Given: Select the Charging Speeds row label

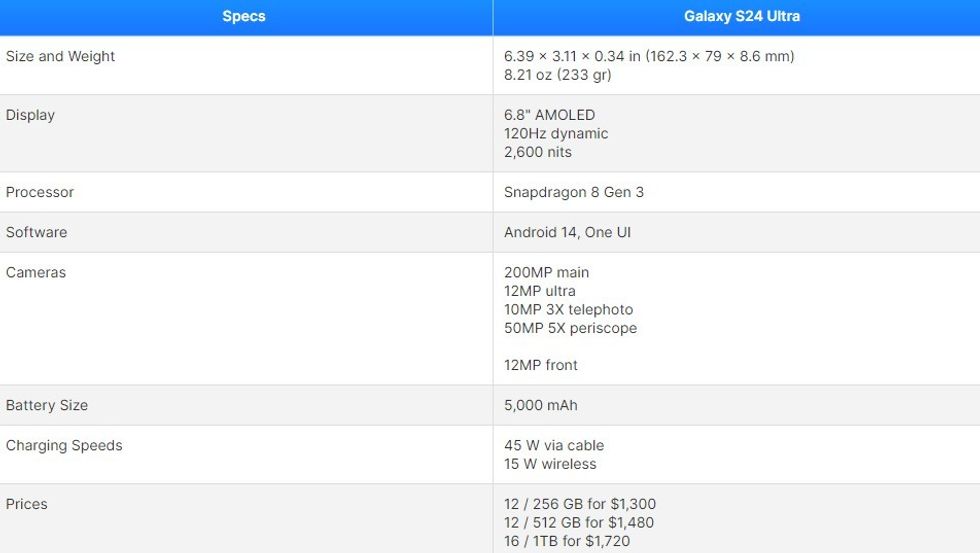Looking at the screenshot, I should click(64, 446).
